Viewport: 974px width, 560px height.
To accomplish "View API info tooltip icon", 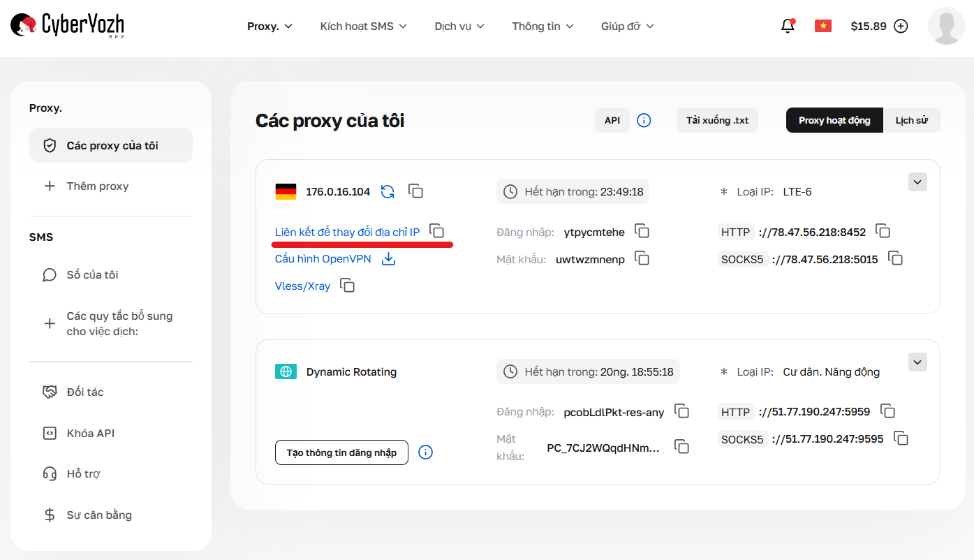I will point(644,120).
